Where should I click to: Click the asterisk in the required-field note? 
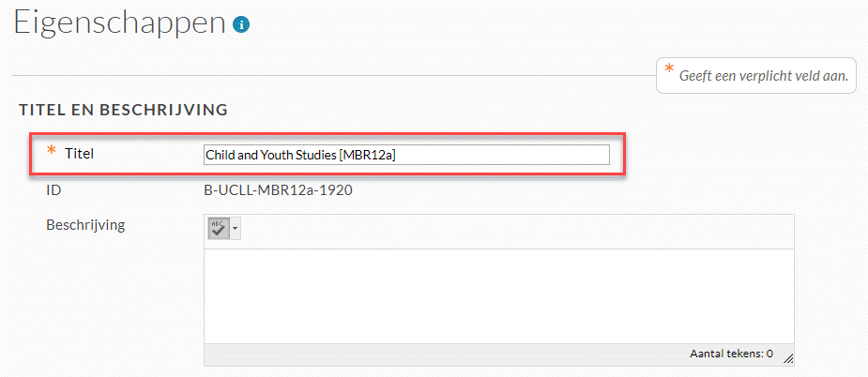[x=669, y=69]
